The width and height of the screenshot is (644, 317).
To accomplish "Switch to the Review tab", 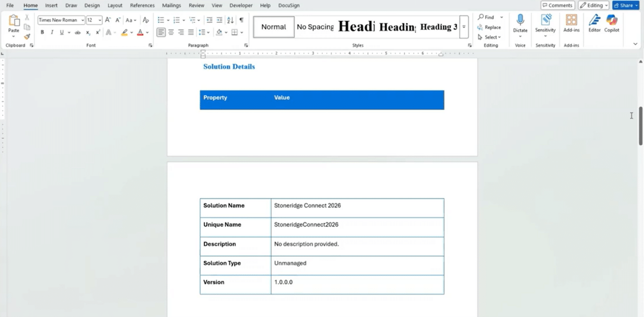I will pos(196,5).
